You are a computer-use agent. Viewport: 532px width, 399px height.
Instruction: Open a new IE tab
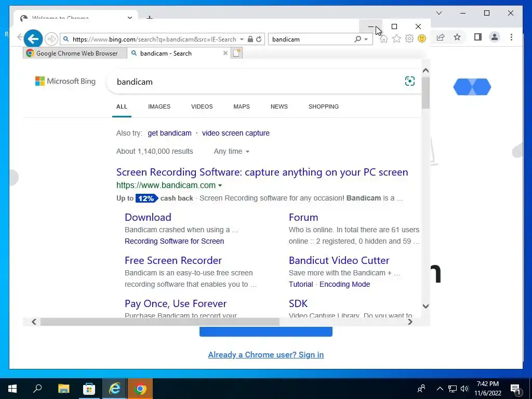tap(237, 54)
